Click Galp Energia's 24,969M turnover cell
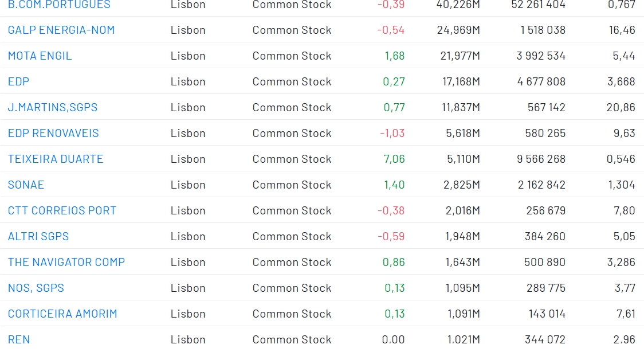 click(x=458, y=30)
